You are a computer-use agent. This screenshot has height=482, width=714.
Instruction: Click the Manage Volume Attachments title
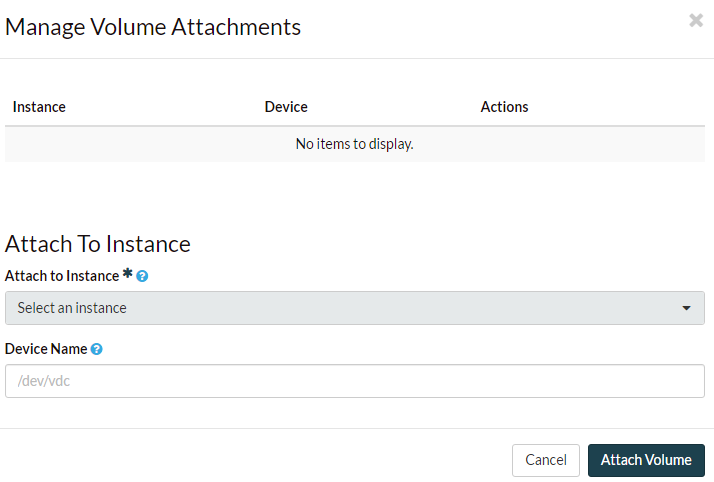(153, 27)
